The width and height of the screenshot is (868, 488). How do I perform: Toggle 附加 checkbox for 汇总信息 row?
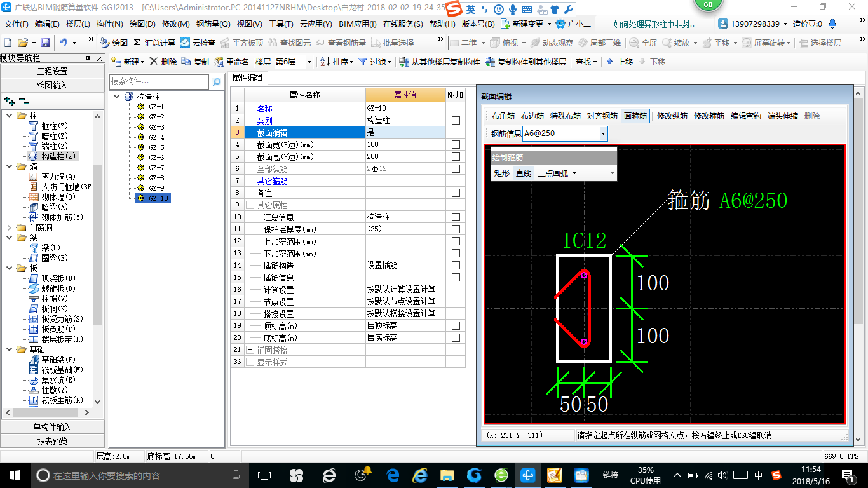point(456,217)
